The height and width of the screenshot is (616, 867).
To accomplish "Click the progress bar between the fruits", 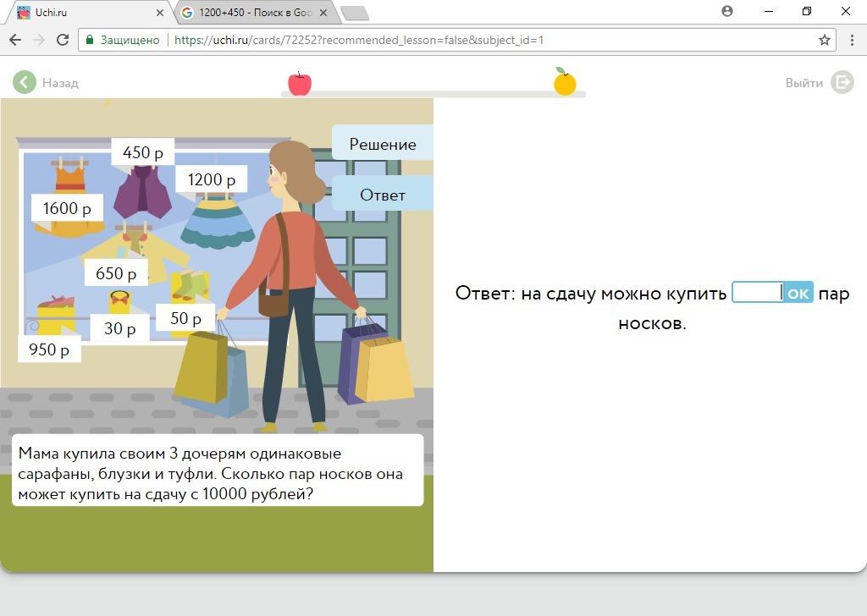I will coord(432,93).
